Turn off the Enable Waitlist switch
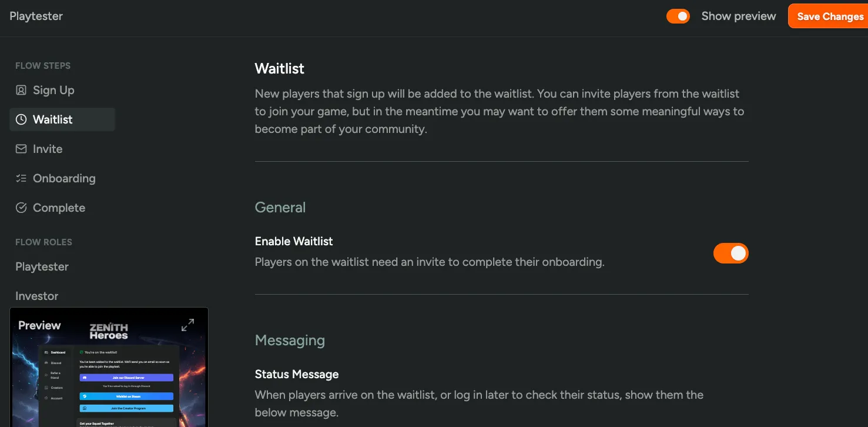 coord(730,253)
